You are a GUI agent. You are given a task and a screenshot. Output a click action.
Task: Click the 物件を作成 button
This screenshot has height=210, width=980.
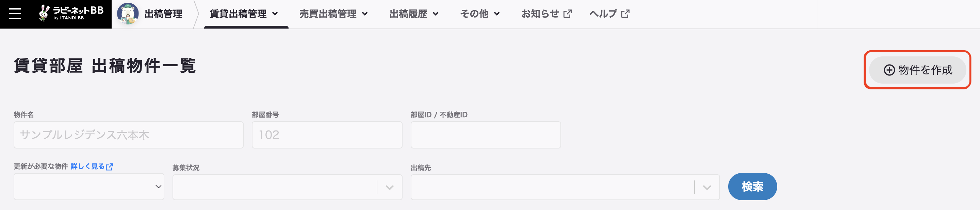pos(917,70)
